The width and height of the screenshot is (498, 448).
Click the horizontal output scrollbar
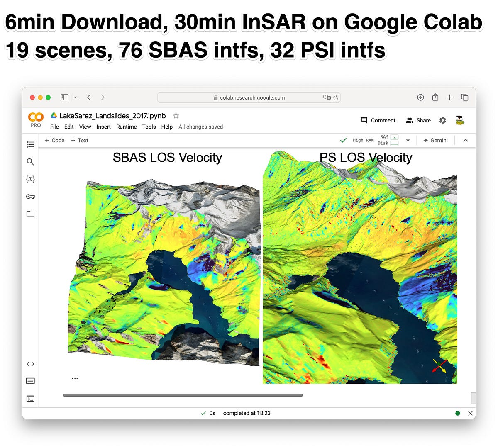tap(183, 395)
